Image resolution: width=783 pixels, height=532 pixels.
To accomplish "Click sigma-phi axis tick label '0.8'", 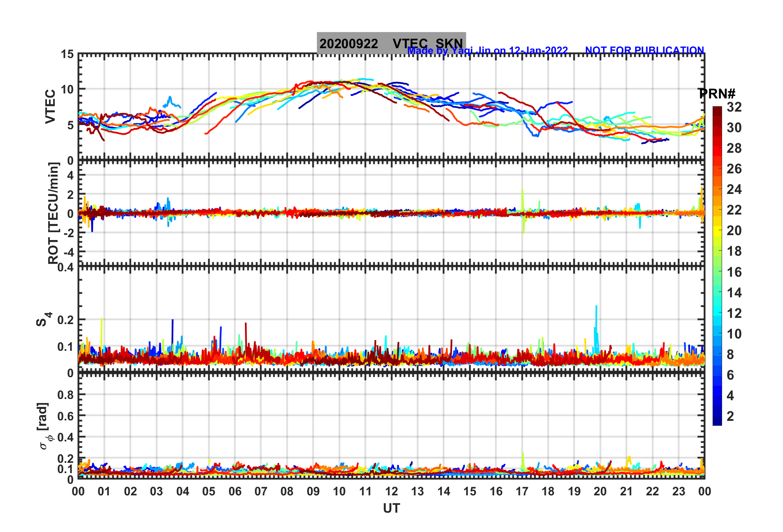I will click(66, 395).
